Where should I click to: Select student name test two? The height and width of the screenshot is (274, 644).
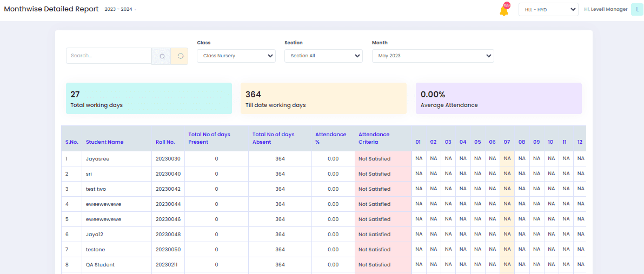pos(96,189)
